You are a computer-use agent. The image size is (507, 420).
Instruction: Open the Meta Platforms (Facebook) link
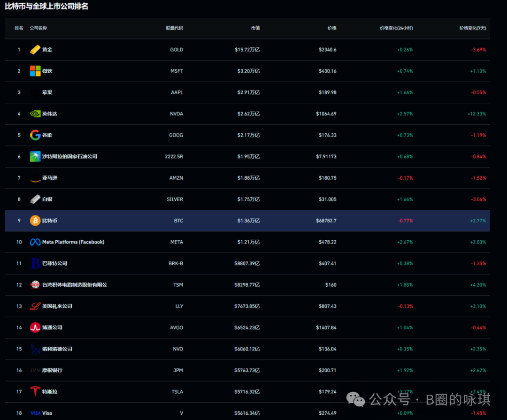click(73, 242)
